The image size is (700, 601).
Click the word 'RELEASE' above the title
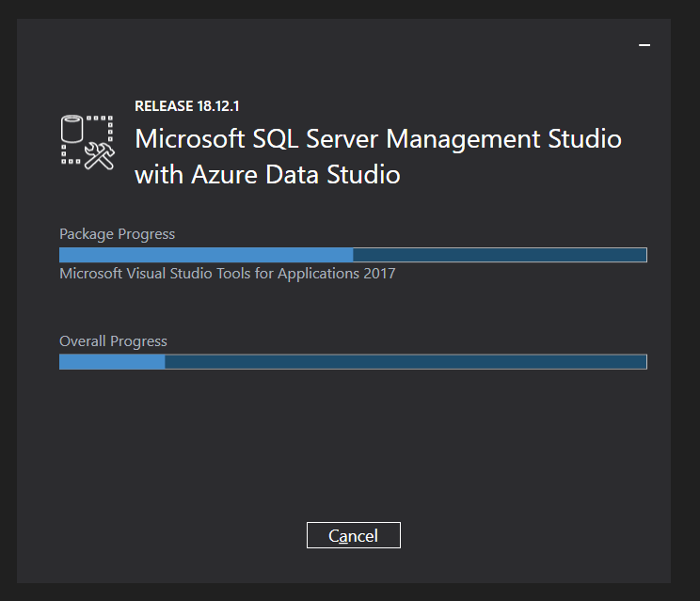[163, 106]
